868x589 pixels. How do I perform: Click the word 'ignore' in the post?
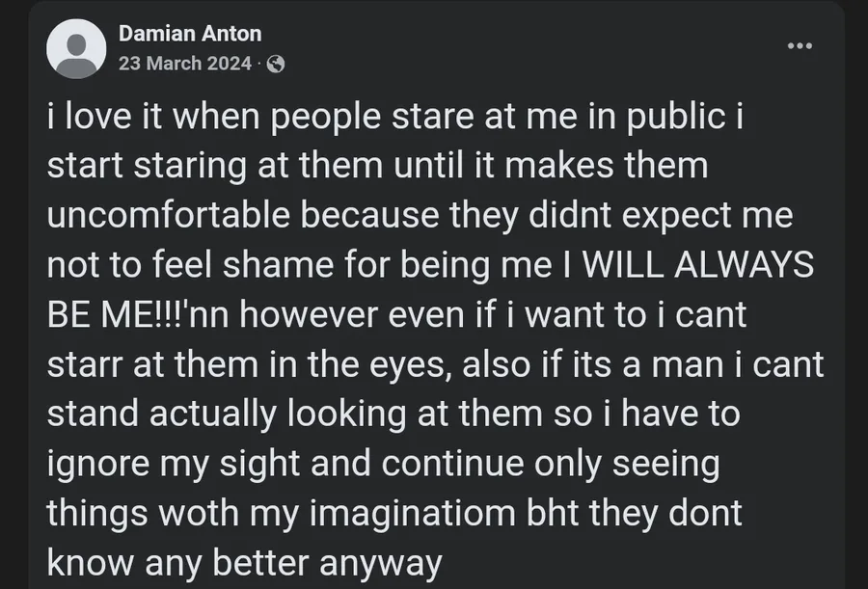pos(98,465)
